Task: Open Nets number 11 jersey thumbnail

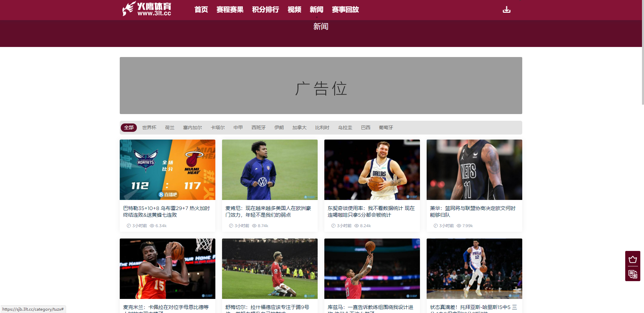Action: click(474, 170)
